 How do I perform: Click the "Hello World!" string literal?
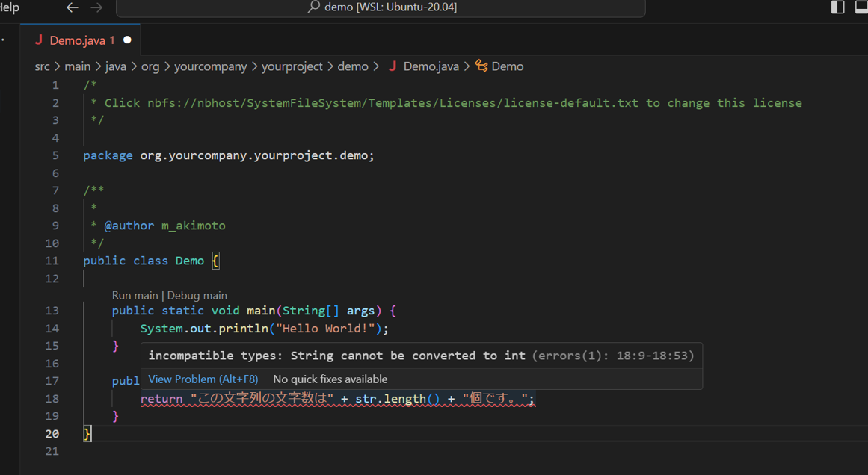tap(325, 329)
